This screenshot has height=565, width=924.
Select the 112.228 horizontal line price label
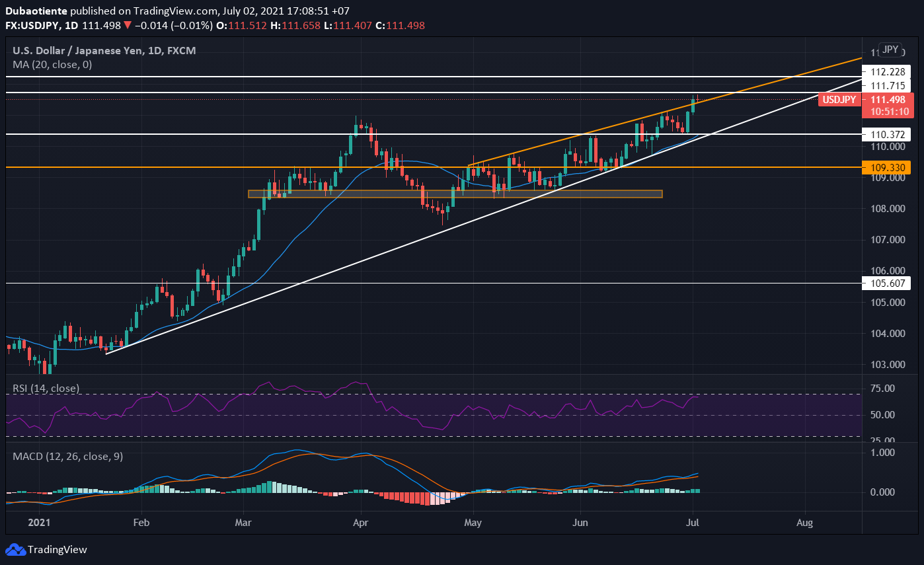[x=888, y=71]
